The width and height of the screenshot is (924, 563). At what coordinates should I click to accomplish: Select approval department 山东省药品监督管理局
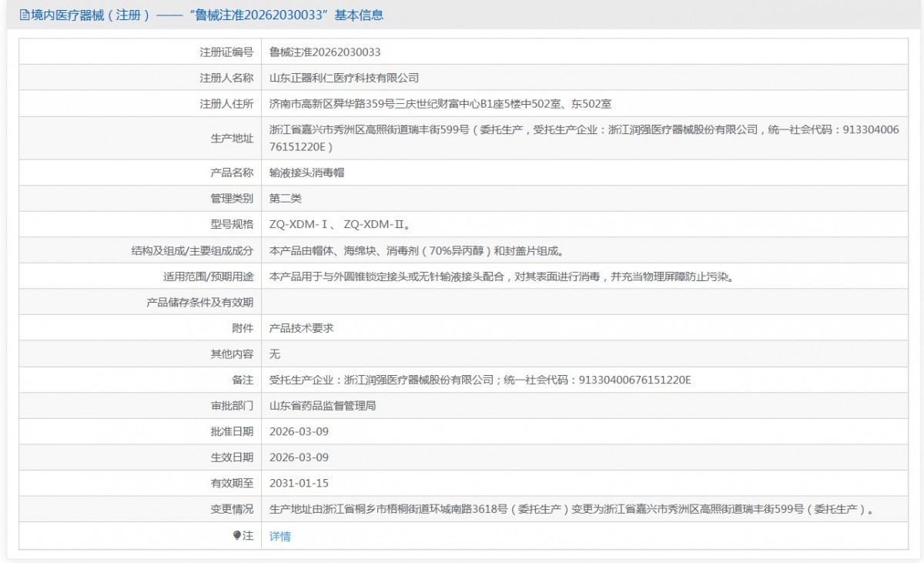tap(323, 406)
